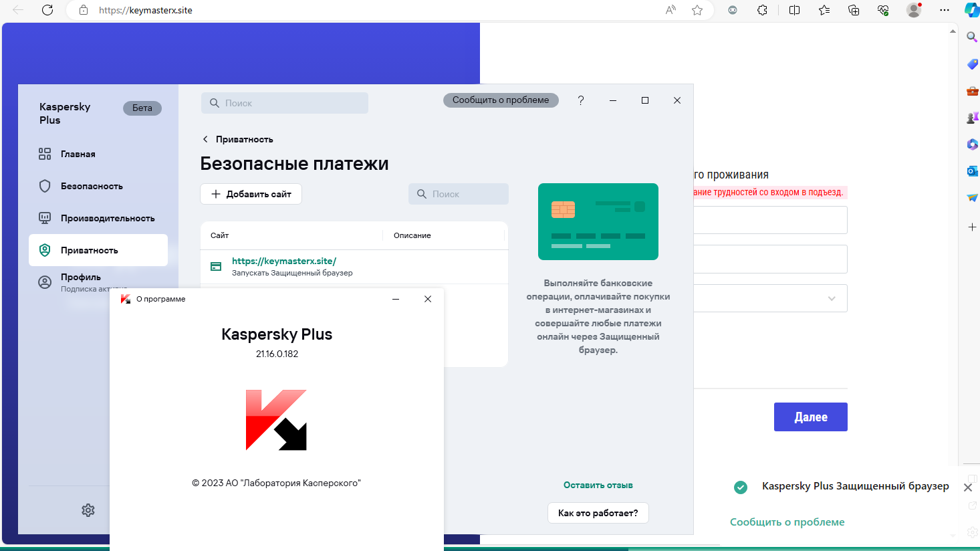Maximize the Kaspersky Plus window
980x551 pixels.
pyautogui.click(x=645, y=100)
